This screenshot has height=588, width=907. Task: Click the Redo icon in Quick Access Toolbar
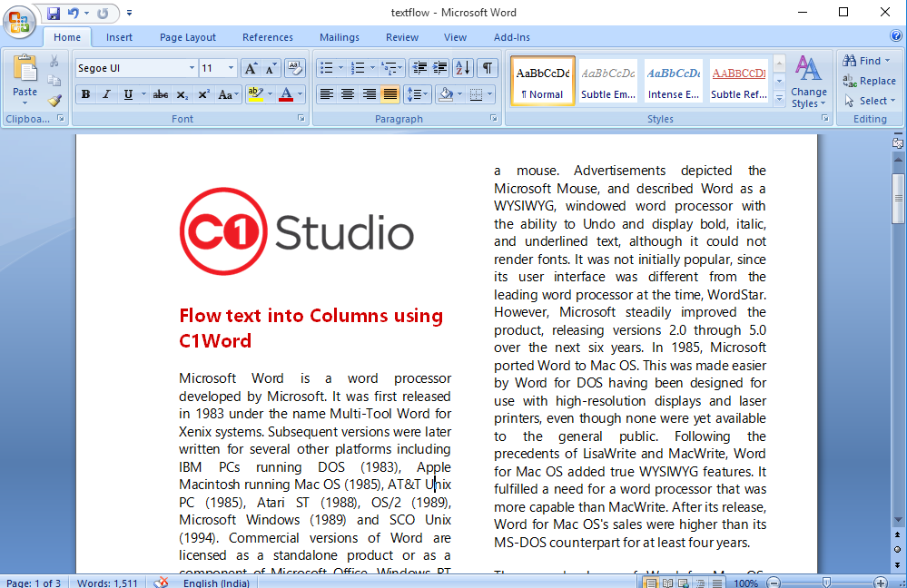103,13
